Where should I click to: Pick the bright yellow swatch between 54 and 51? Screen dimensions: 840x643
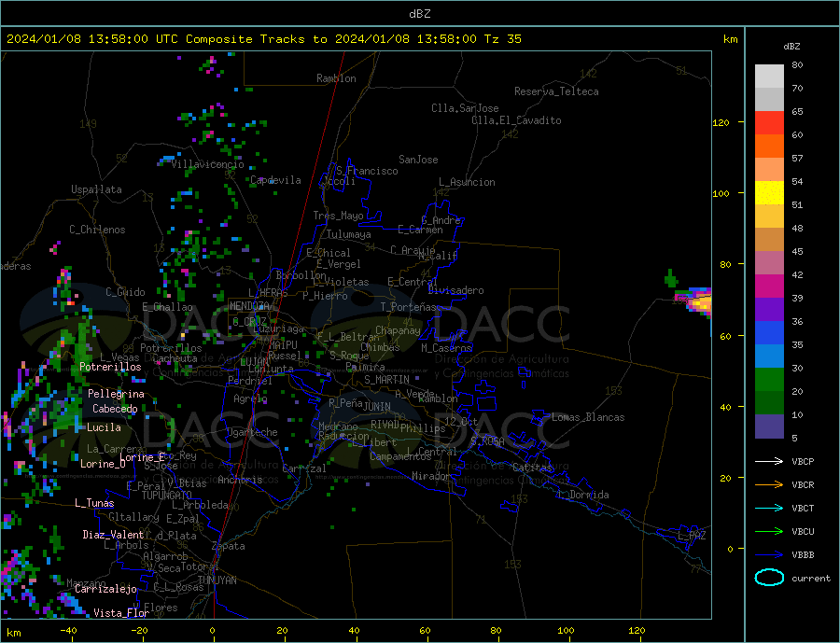[769, 193]
